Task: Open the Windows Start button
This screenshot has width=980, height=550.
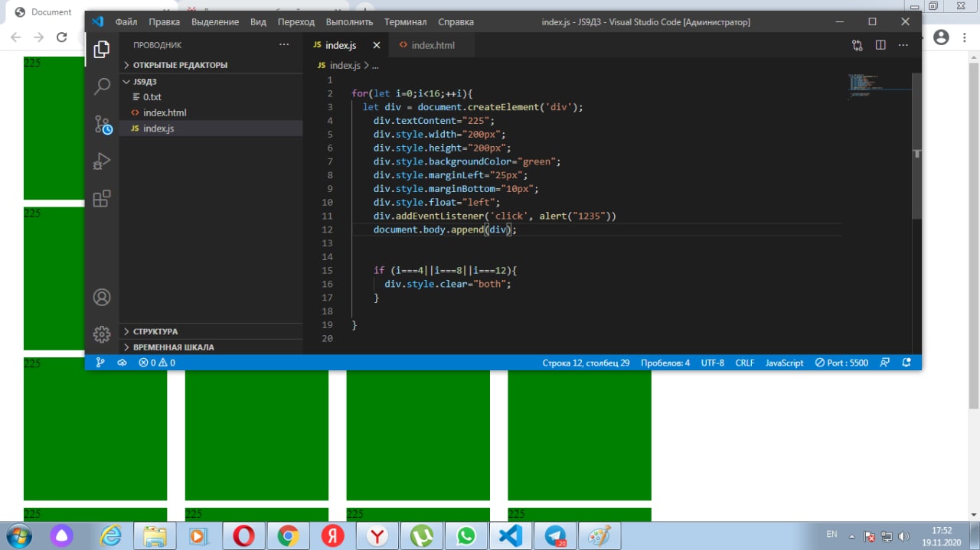Action: (21, 535)
